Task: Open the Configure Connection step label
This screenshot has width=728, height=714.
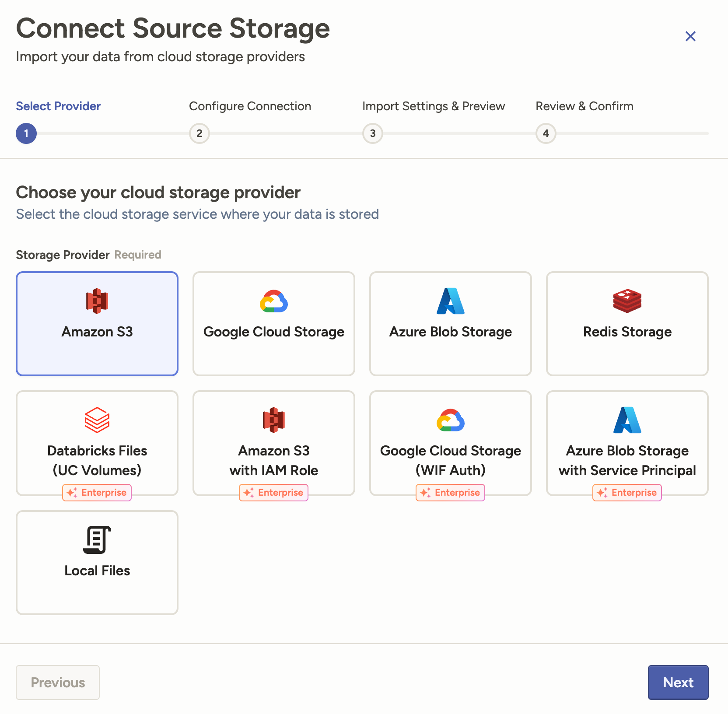Action: [x=250, y=106]
